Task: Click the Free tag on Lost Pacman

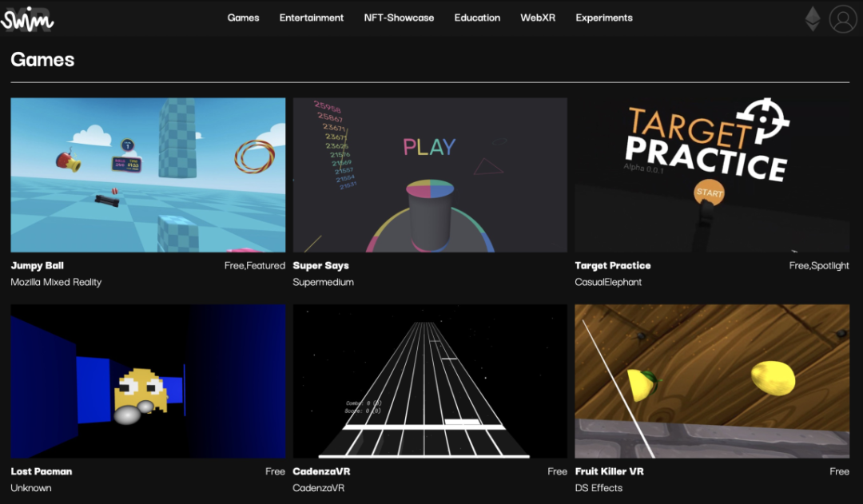Action: coord(275,471)
